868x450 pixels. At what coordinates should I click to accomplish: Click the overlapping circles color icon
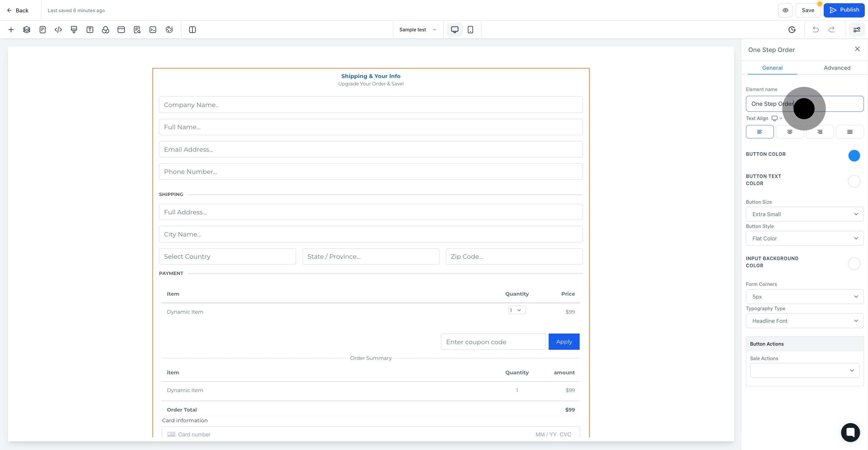tap(105, 30)
